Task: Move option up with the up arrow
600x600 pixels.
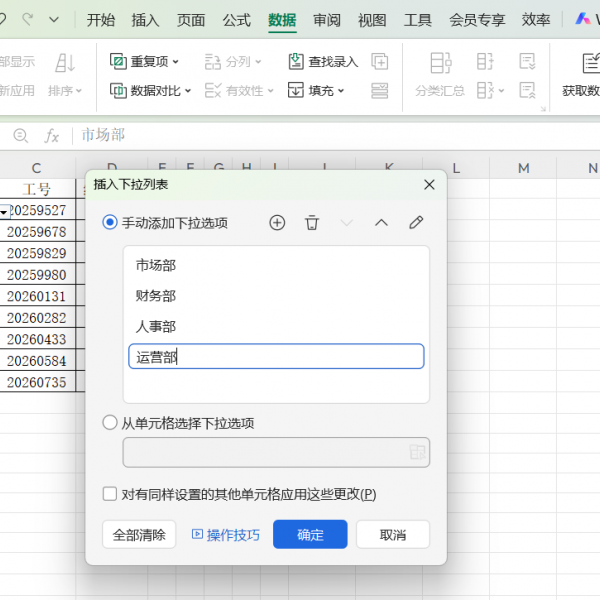Action: [381, 223]
